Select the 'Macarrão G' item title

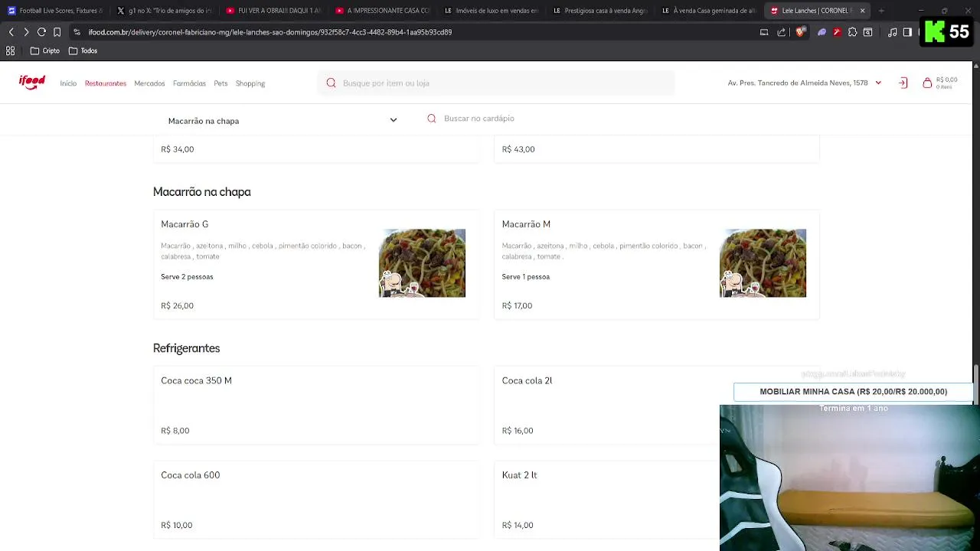click(x=185, y=224)
